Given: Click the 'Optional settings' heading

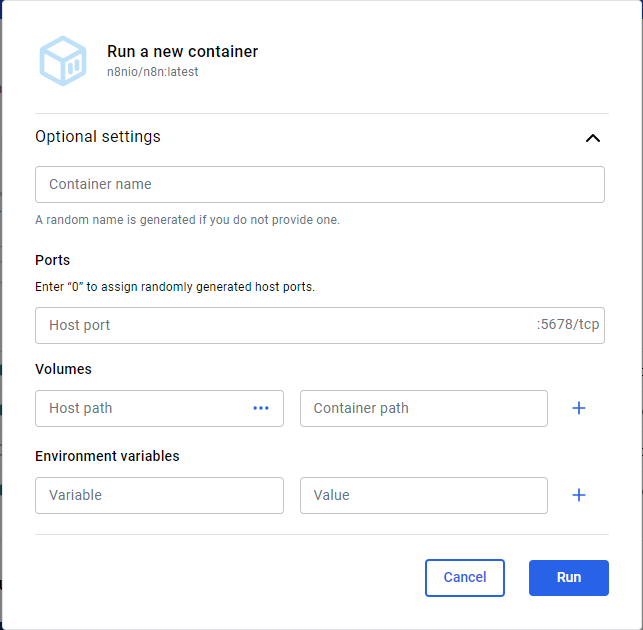Looking at the screenshot, I should [x=98, y=137].
